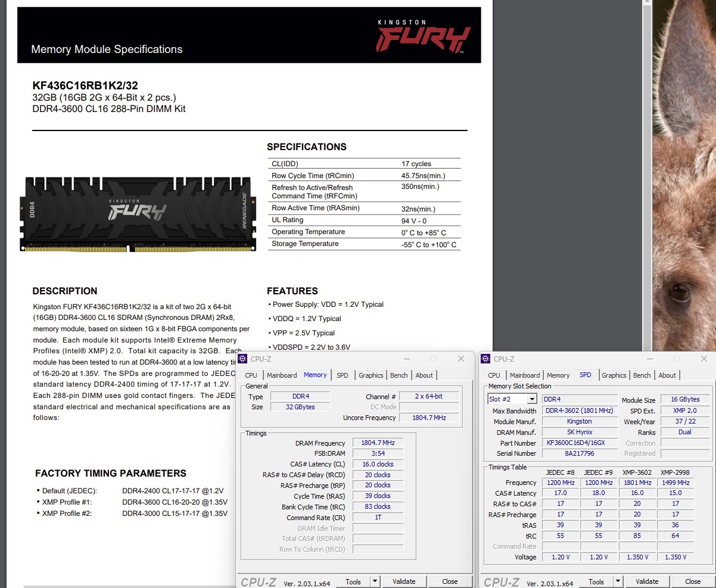
Task: Click the CPU-Z icon in Memory window title bar
Action: [x=244, y=359]
